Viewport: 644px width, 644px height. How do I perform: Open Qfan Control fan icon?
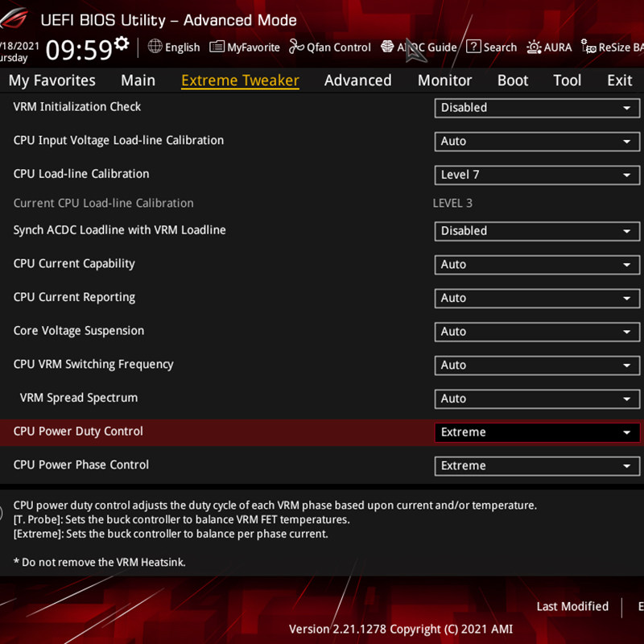coord(296,47)
